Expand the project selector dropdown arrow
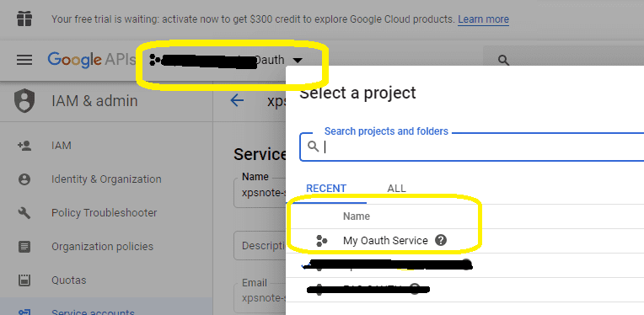The height and width of the screenshot is (315, 644). (x=298, y=61)
